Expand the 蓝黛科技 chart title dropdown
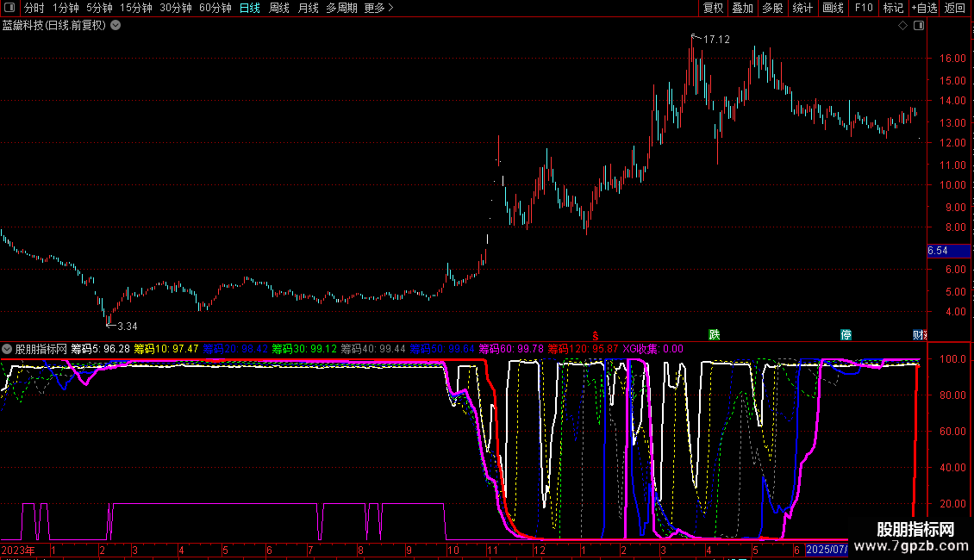 [116, 26]
